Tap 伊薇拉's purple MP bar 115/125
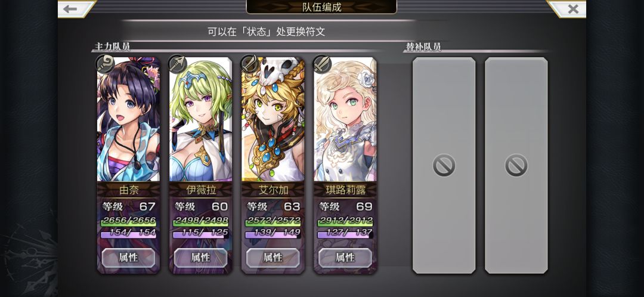 coord(201,233)
